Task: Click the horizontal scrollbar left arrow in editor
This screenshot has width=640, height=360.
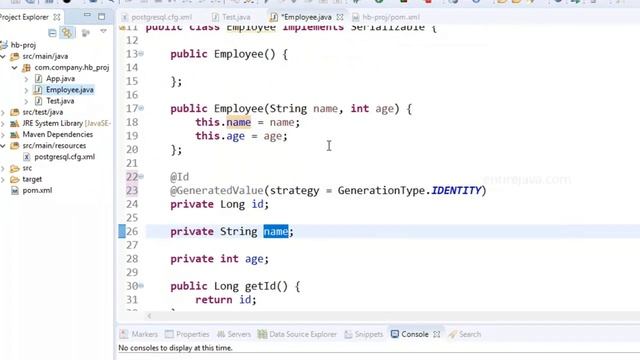Action: coord(149,316)
